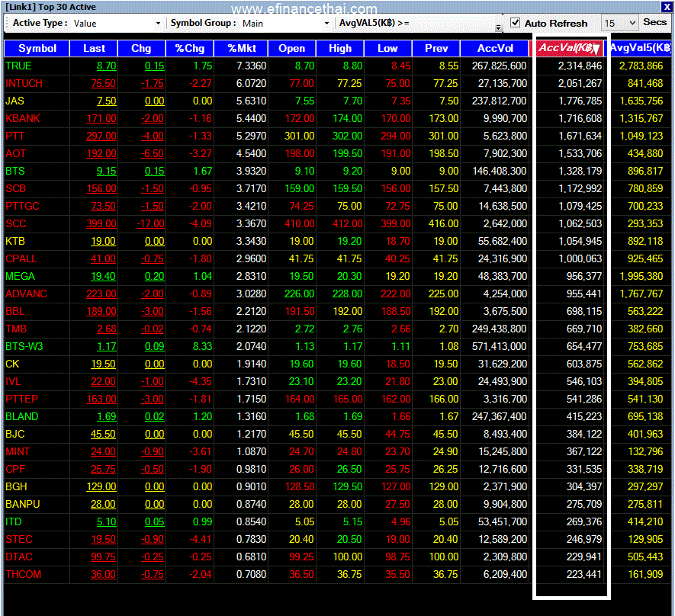Sort by the Prev column header
Screen dimensions: 675x616
[x=436, y=48]
